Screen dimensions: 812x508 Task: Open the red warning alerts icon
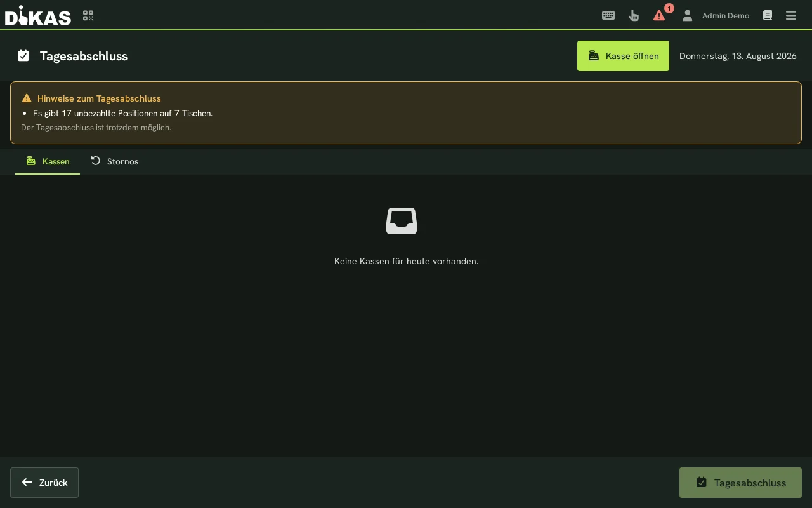pos(659,15)
